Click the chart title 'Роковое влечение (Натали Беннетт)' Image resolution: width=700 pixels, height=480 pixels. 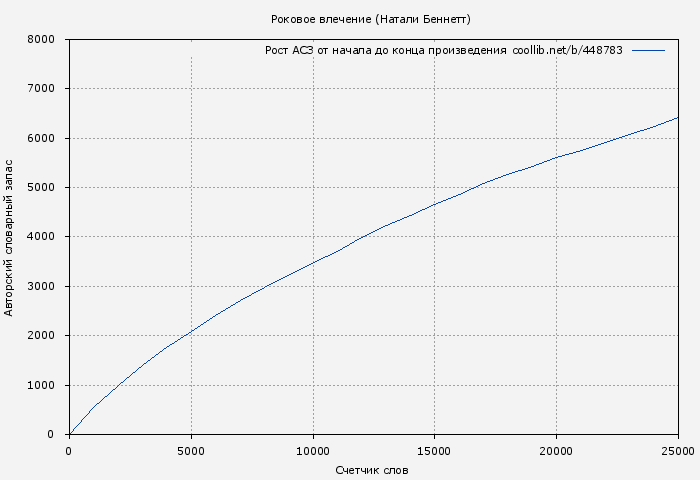click(x=370, y=20)
